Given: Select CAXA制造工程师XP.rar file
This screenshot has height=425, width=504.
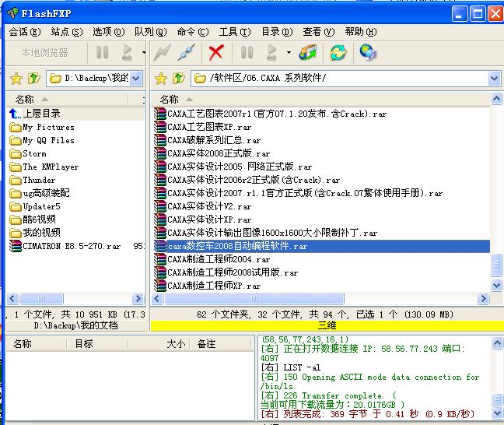Looking at the screenshot, I should pos(208,286).
